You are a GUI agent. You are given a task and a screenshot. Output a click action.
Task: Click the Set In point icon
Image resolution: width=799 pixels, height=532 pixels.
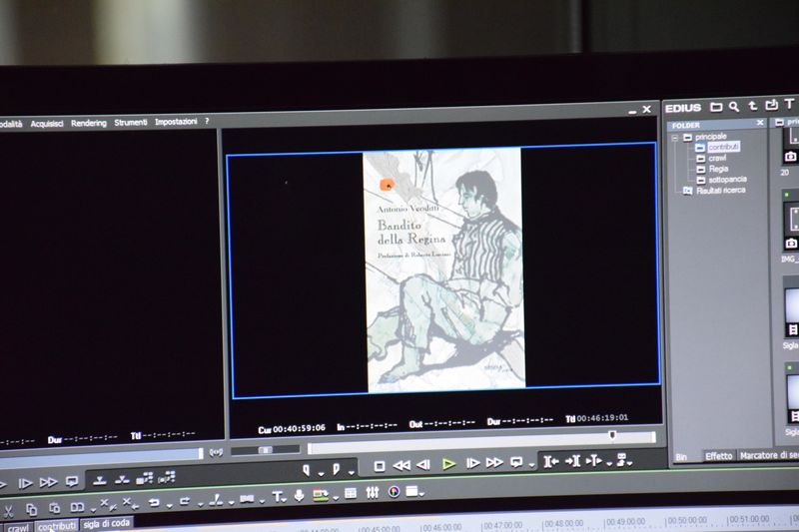307,470
